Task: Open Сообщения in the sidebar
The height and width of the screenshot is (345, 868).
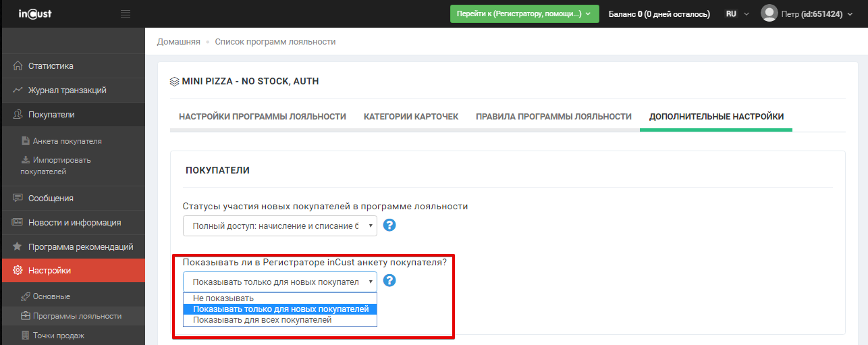Action: pyautogui.click(x=72, y=198)
